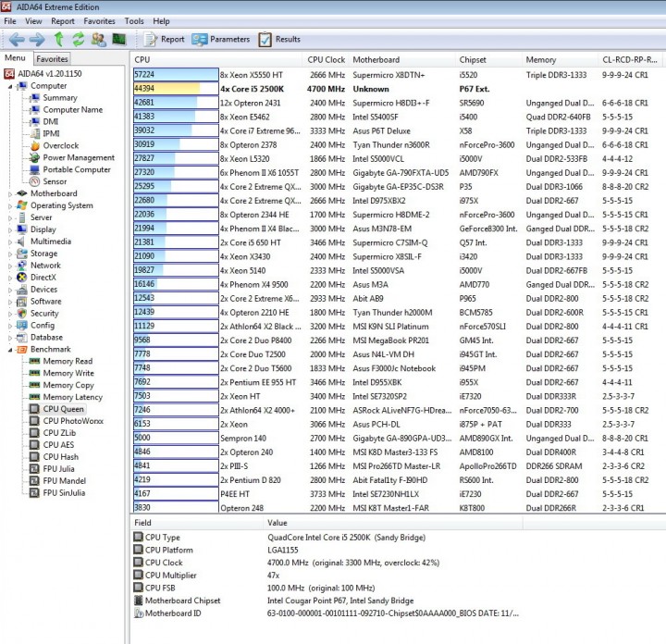Open the Report menu
The image size is (666, 644).
63,20
